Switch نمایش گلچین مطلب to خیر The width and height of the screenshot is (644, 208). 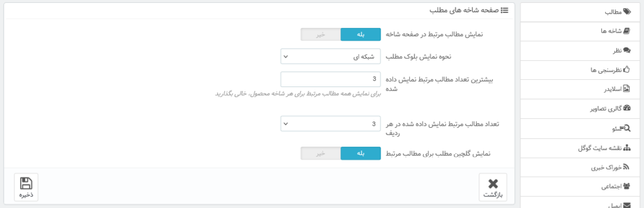click(x=321, y=153)
